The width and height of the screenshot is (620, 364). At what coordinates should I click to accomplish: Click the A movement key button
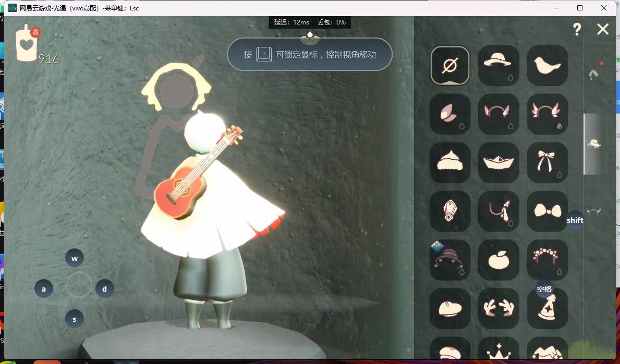[x=44, y=288]
